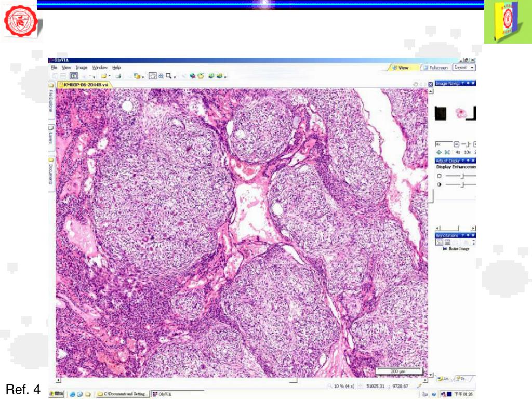Viewport: 532px width, 399px height.
Task: Open the Window menu
Action: [100, 68]
